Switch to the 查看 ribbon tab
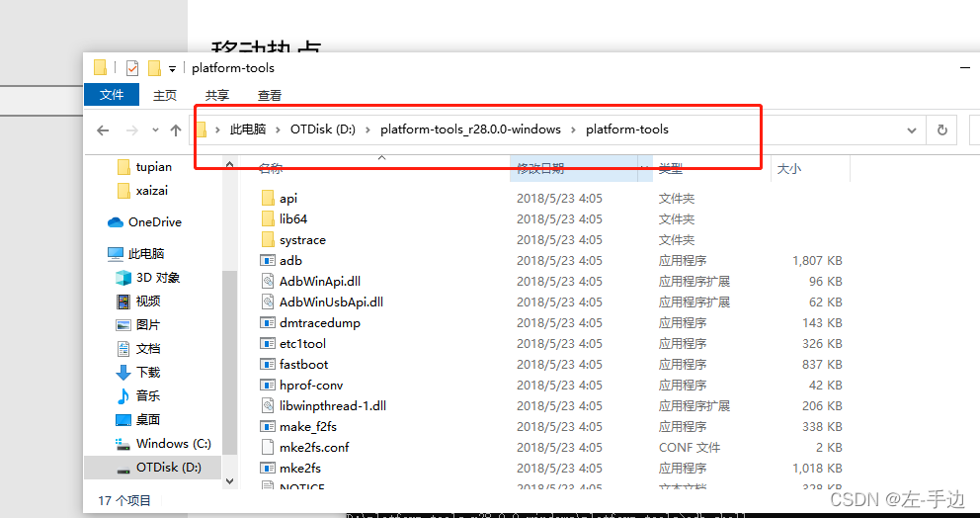The width and height of the screenshot is (980, 518). pos(270,95)
